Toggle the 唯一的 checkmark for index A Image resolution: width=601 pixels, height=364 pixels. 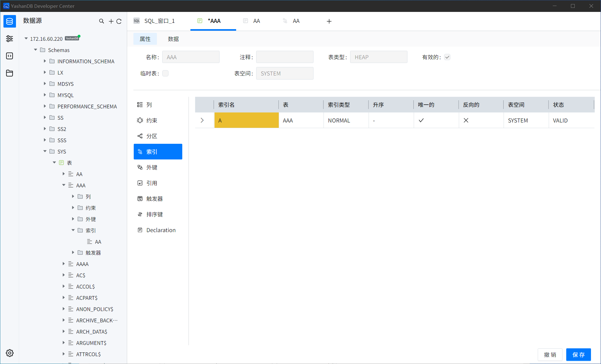(x=421, y=120)
